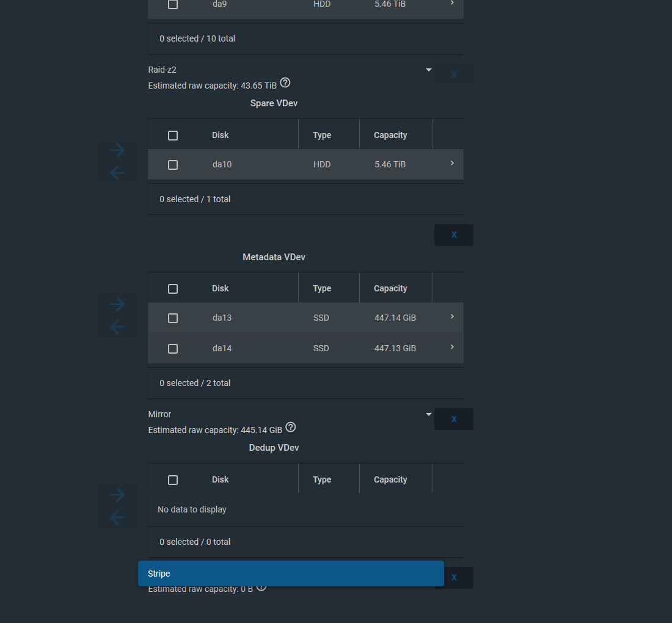The width and height of the screenshot is (672, 623).
Task: Click right arrow beside Spare VDev table
Action: [x=117, y=150]
